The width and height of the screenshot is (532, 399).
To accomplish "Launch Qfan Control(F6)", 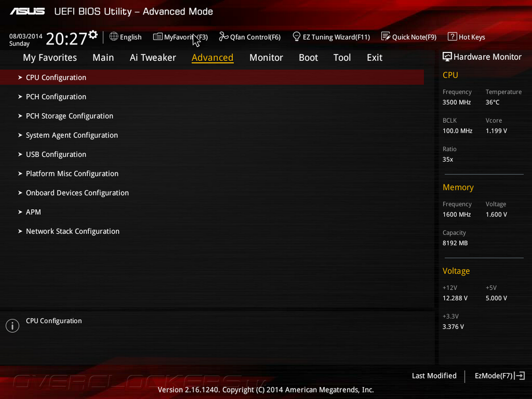I will (255, 37).
